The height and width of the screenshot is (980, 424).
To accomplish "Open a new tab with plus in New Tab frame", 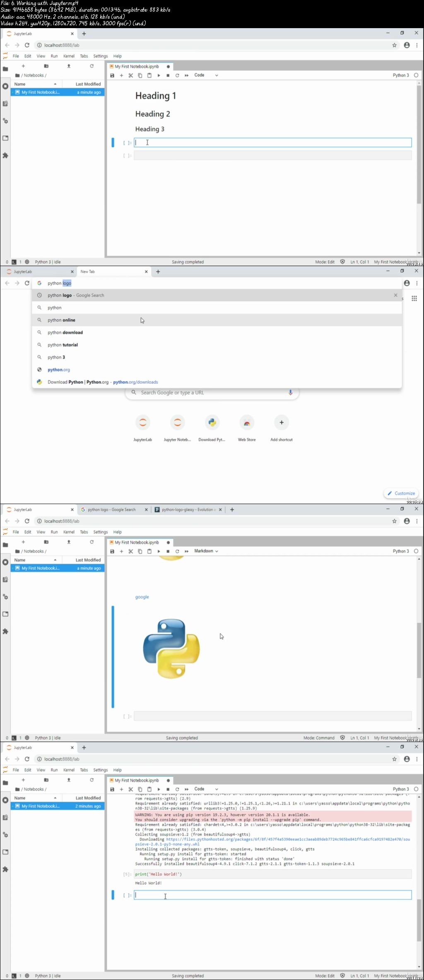I will click(158, 272).
